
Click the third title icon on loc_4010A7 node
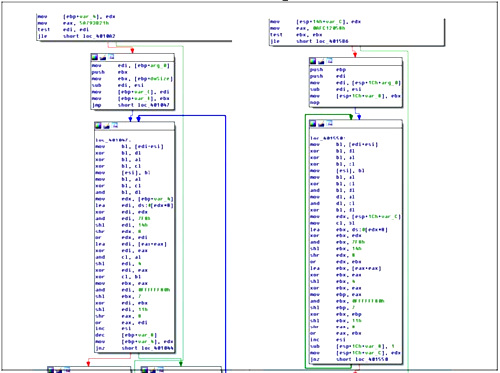pos(115,126)
